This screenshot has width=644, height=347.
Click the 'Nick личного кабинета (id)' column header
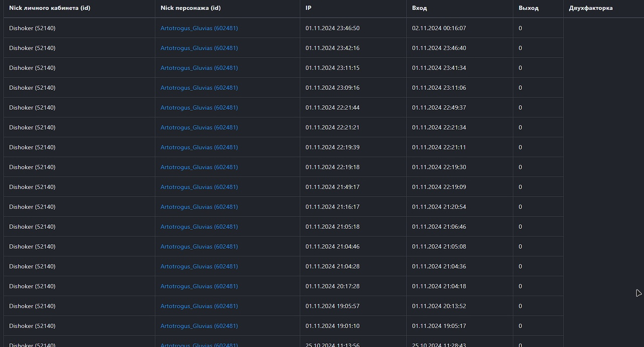click(50, 8)
